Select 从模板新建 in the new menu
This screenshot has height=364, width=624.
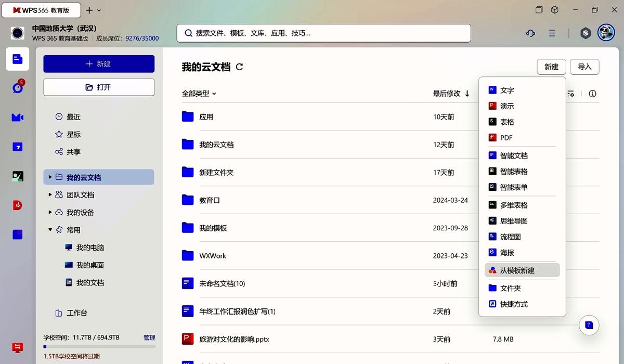click(522, 270)
